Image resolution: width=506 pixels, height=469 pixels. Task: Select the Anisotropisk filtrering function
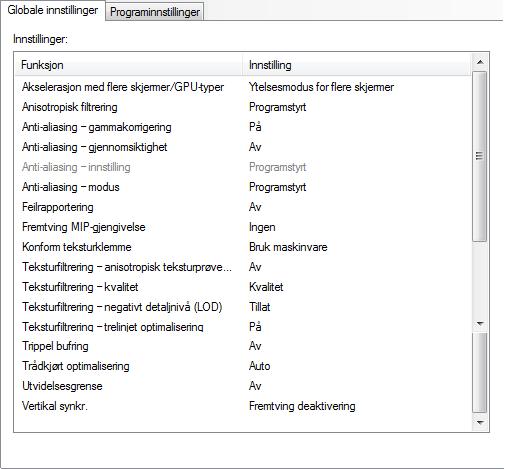(70, 107)
